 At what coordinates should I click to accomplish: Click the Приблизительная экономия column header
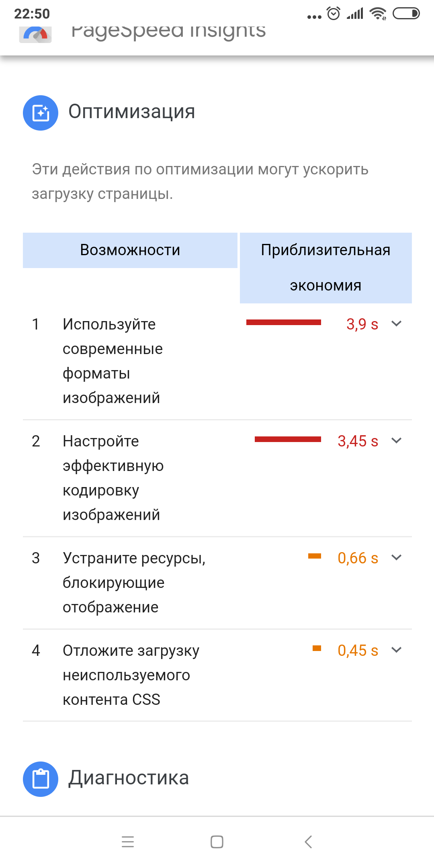tap(325, 268)
